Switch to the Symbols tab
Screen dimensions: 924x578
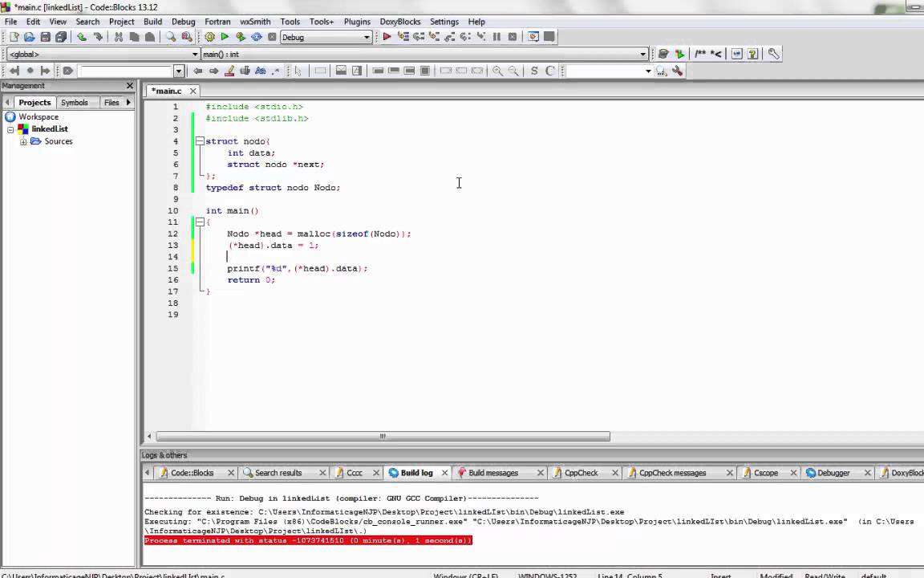point(75,103)
